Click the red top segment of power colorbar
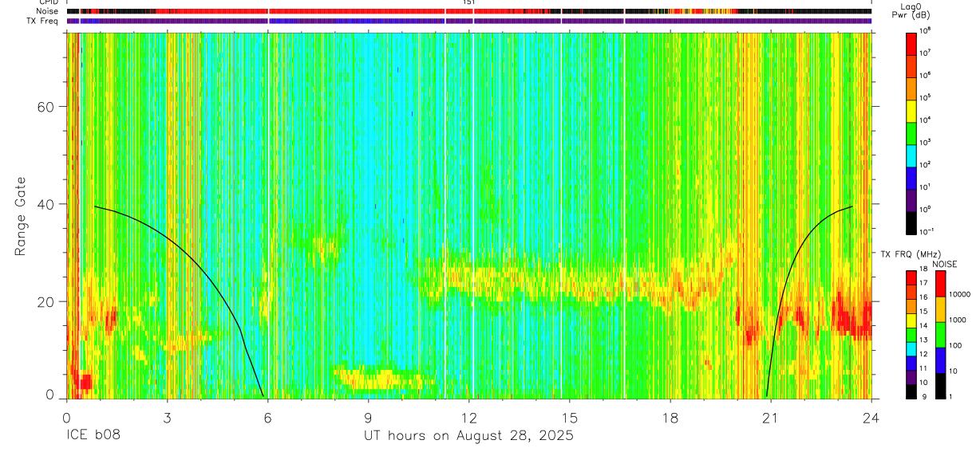Viewport: 980px width, 452px height. 912,42
